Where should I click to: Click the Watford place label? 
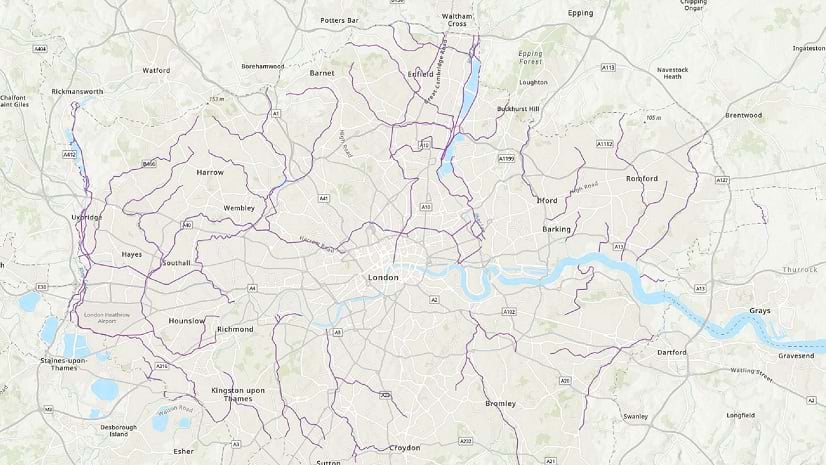156,70
